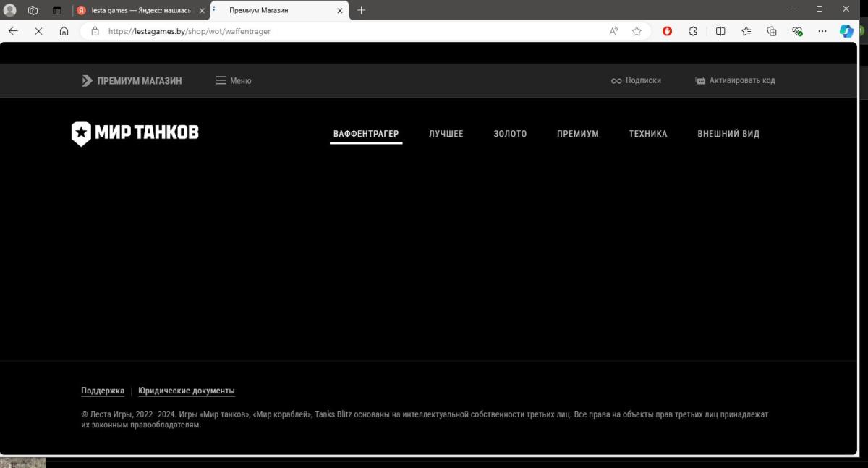The width and height of the screenshot is (868, 468).
Task: Open the browser Settings and more menu
Action: click(822, 31)
